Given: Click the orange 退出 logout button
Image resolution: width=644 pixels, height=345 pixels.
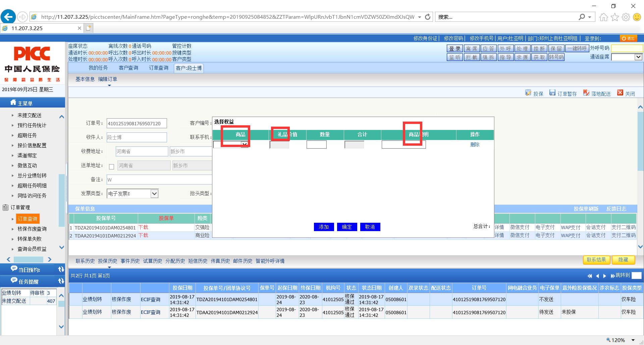Looking at the screenshot, I should [628, 38].
